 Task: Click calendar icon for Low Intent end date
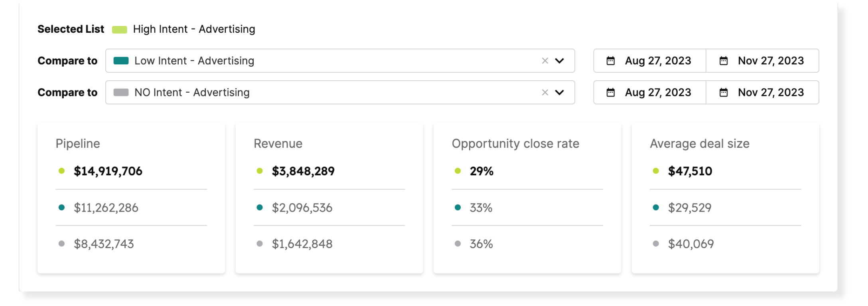723,61
